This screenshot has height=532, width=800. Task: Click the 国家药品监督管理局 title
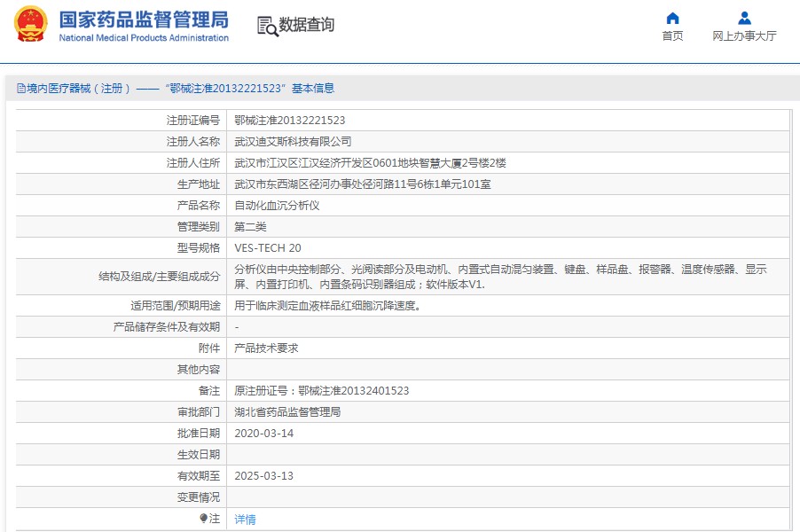click(x=144, y=20)
